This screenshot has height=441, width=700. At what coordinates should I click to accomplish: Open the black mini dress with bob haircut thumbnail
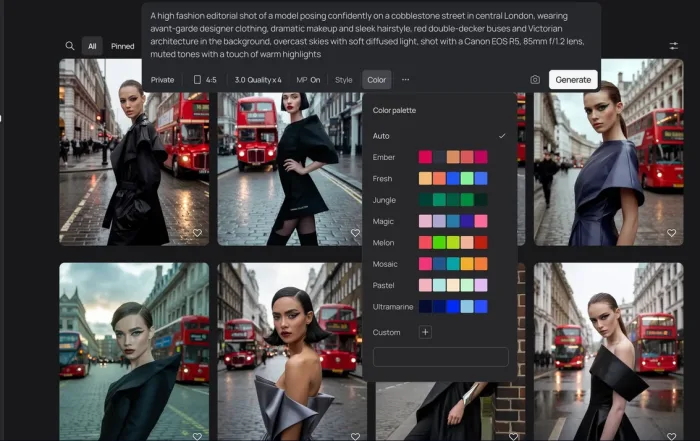pyautogui.click(x=289, y=169)
